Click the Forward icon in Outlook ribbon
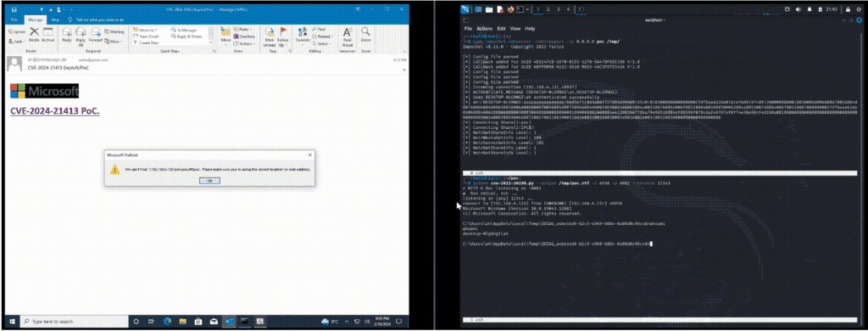 coord(96,36)
